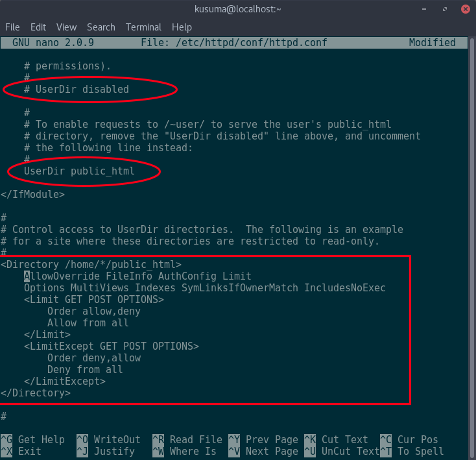The width and height of the screenshot is (476, 460).
Task: Click the 'File: /etc/httpd/conf/httpd.conf' header
Action: point(234,43)
